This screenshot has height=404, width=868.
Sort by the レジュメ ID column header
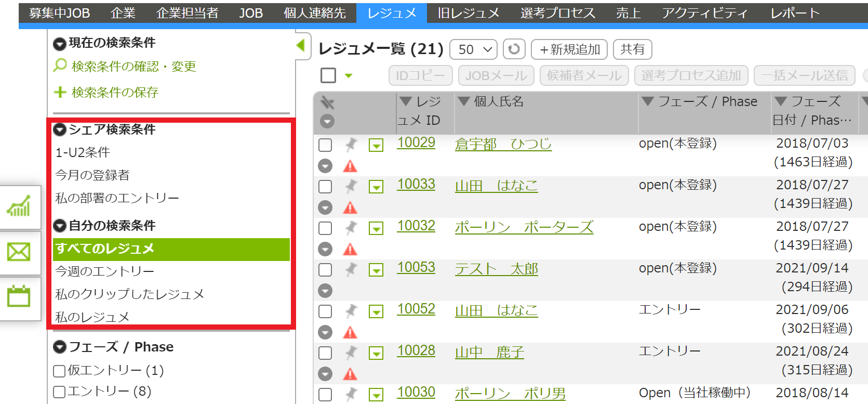(420, 111)
